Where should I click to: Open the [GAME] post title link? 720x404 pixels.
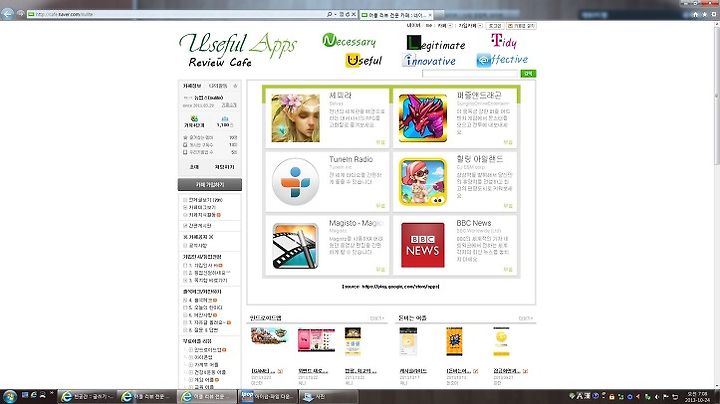click(x=264, y=371)
